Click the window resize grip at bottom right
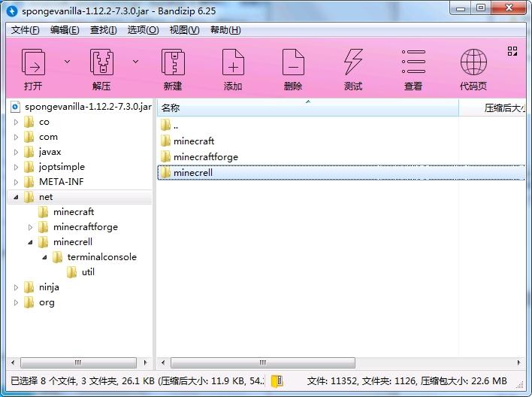The height and width of the screenshot is (397, 532). [520, 385]
